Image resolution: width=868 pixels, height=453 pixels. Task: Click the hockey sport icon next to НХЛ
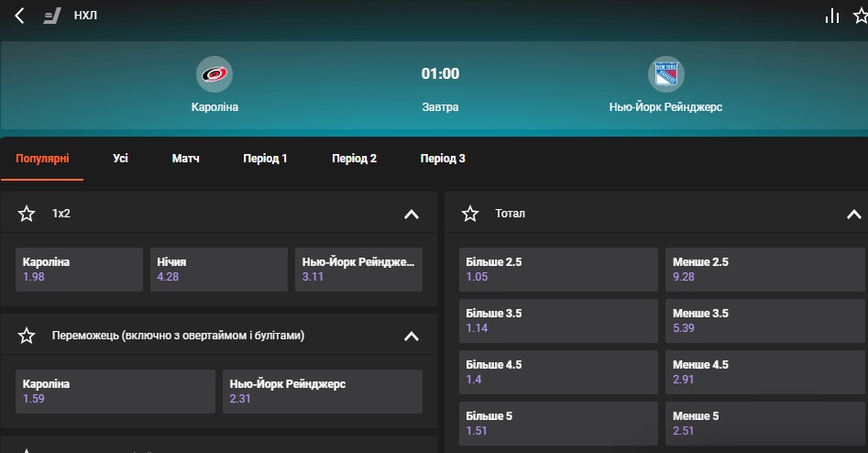pos(52,16)
